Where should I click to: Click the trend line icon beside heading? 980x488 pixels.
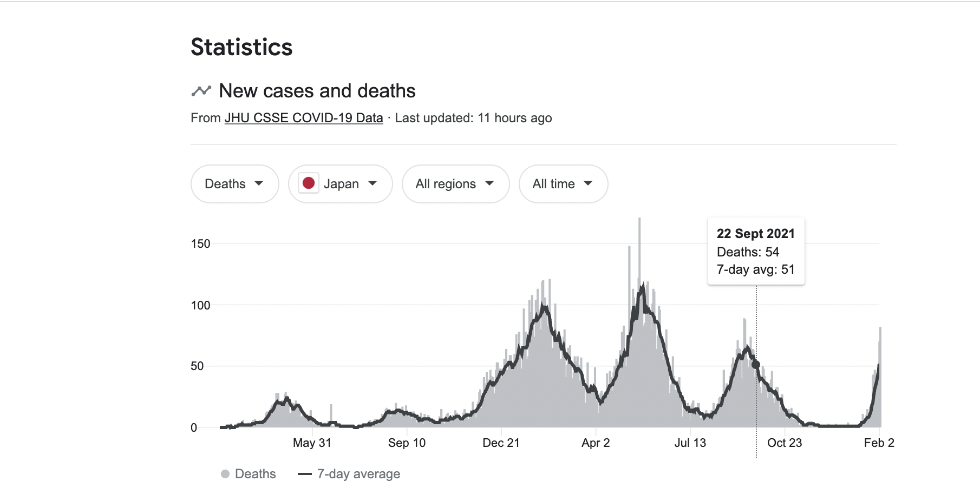pos(201,91)
